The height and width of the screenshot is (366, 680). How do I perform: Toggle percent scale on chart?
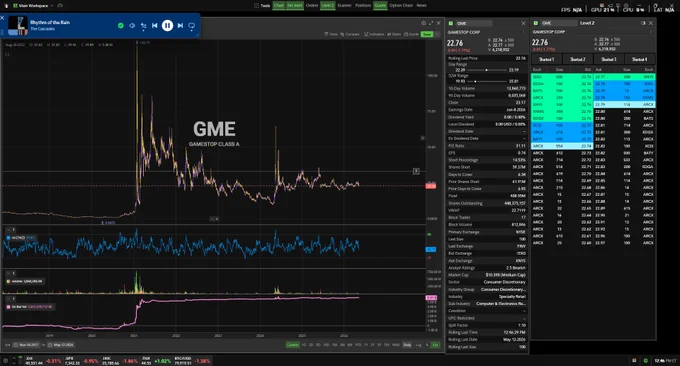(x=427, y=345)
